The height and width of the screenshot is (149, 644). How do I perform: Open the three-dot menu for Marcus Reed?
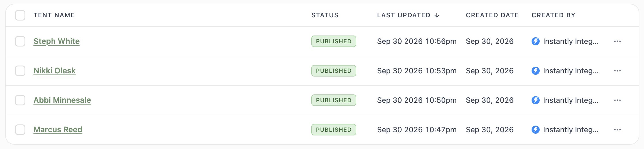(x=617, y=130)
